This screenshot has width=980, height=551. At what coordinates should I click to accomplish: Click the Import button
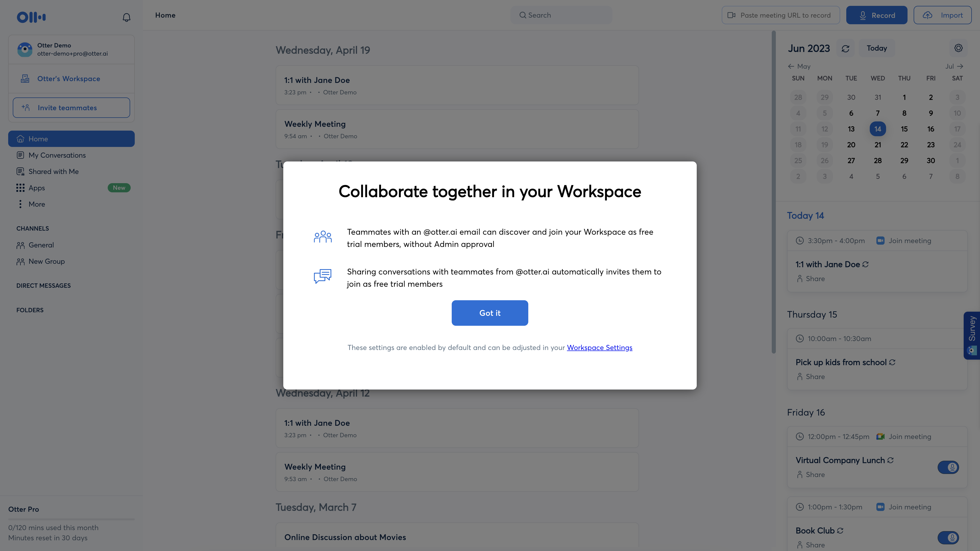click(942, 15)
